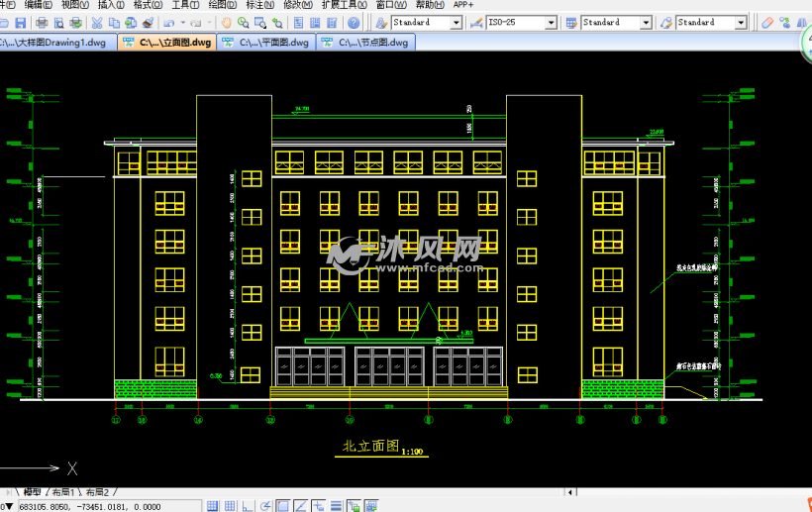The width and height of the screenshot is (812, 512).
Task: Switch to the 布局1 layout tab
Action: coord(63,492)
